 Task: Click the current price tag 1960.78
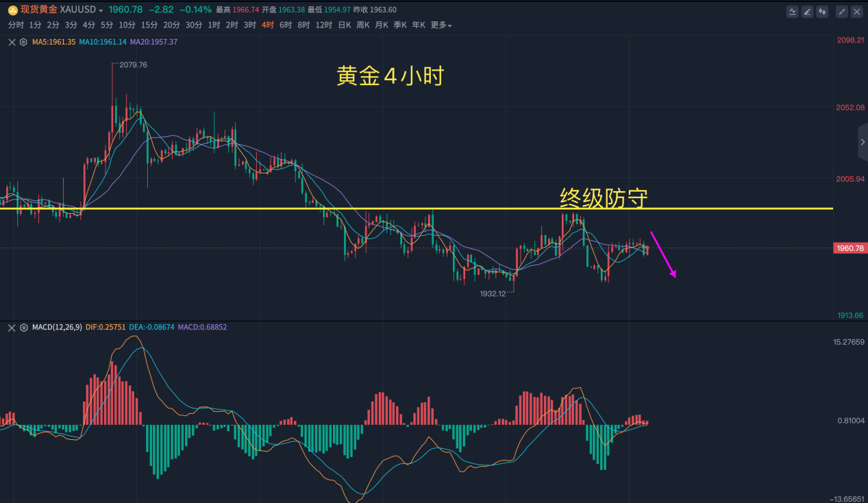(850, 248)
